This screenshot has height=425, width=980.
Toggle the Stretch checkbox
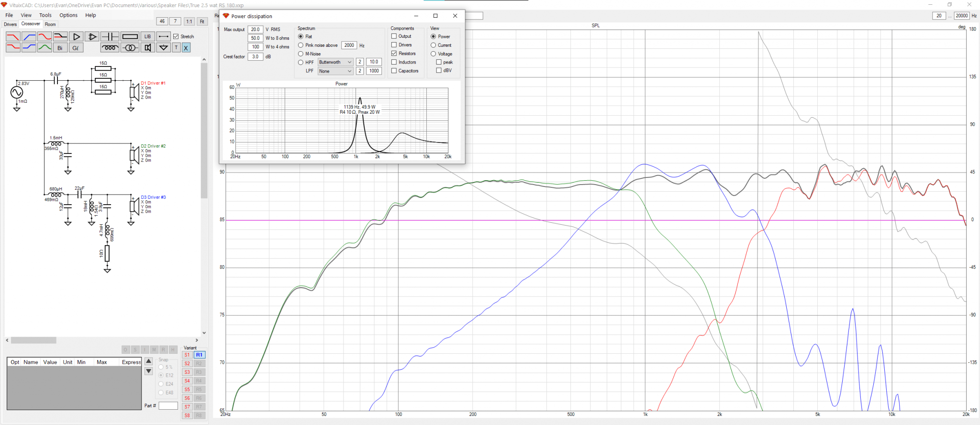tap(176, 36)
